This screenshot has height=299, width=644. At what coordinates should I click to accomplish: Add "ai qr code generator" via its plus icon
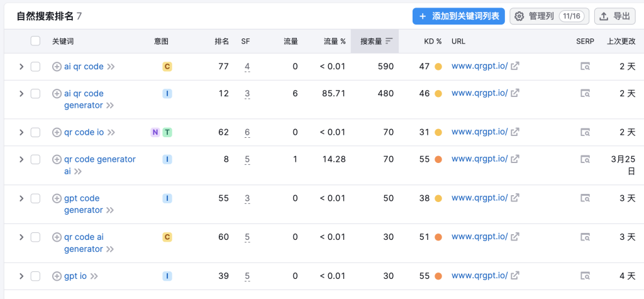click(57, 94)
